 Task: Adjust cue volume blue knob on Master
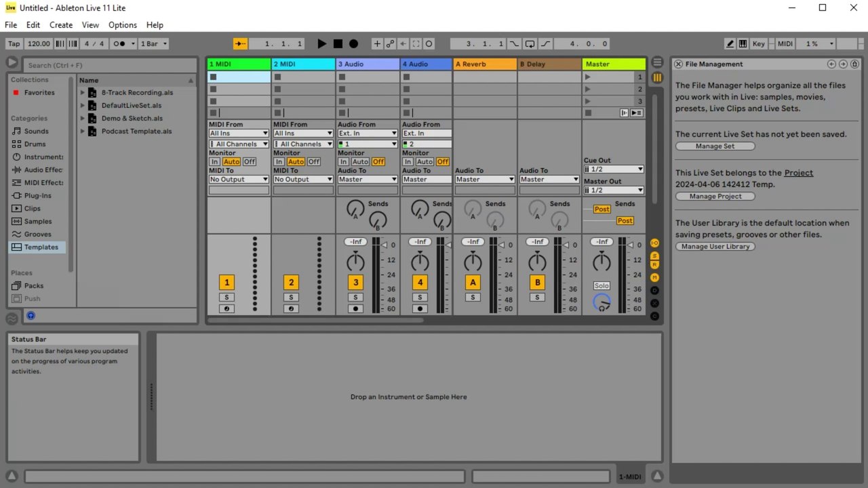click(x=601, y=303)
